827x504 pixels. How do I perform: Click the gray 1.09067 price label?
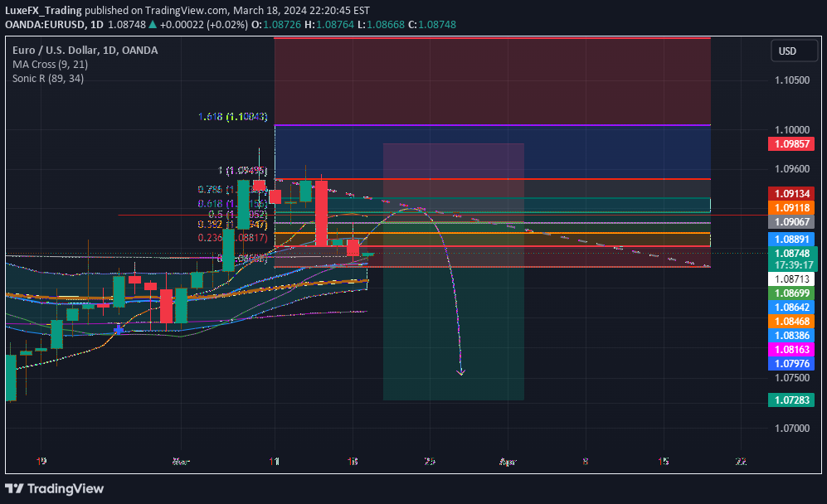pyautogui.click(x=791, y=222)
